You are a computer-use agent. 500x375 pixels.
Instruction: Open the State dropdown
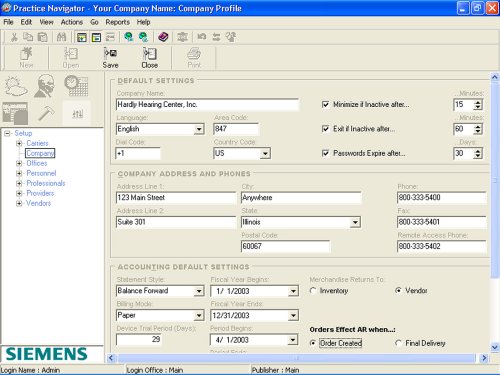click(355, 222)
